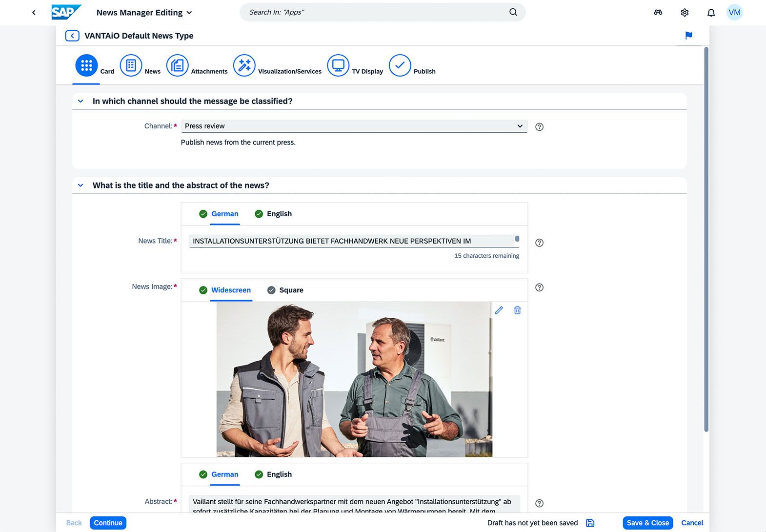Select the TV Display monitor icon
Viewport: 766px width, 532px height.
pyautogui.click(x=338, y=65)
